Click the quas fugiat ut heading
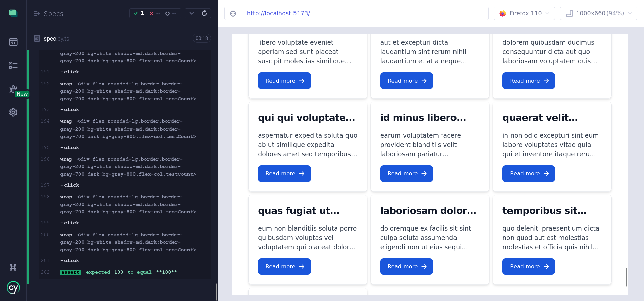The height and width of the screenshot is (301, 644). click(x=299, y=211)
